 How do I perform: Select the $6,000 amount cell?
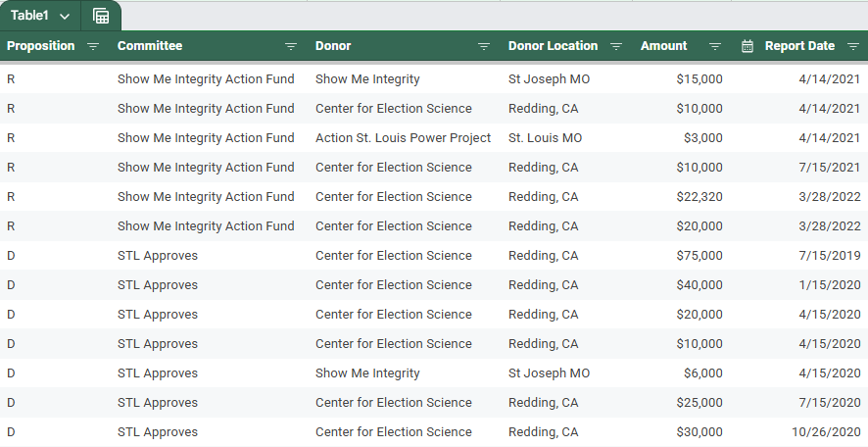pos(703,373)
